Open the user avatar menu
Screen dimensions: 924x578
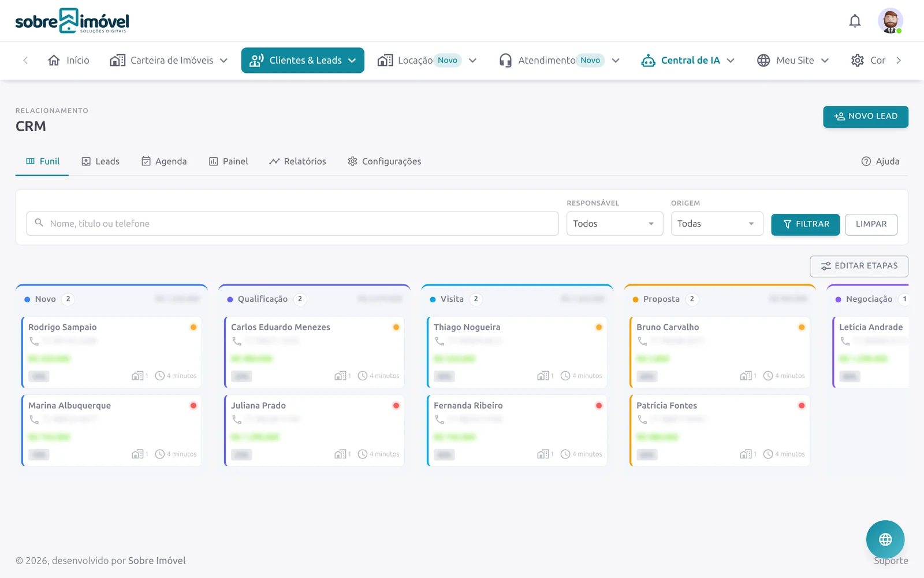click(x=890, y=21)
